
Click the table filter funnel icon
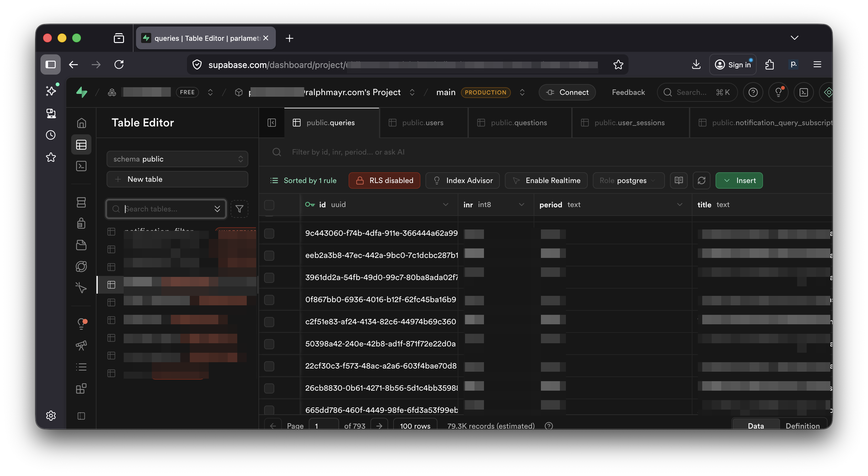tap(239, 209)
